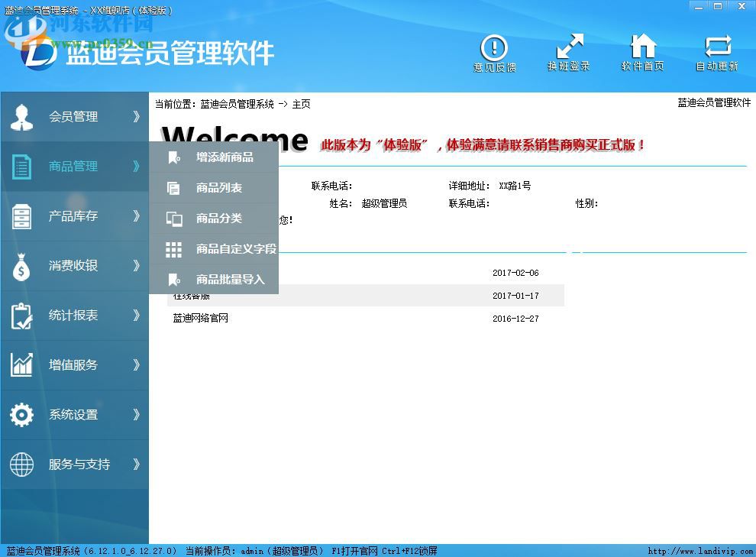Click the 服务与支持 globe icon
The height and width of the screenshot is (557, 756).
pyautogui.click(x=21, y=464)
